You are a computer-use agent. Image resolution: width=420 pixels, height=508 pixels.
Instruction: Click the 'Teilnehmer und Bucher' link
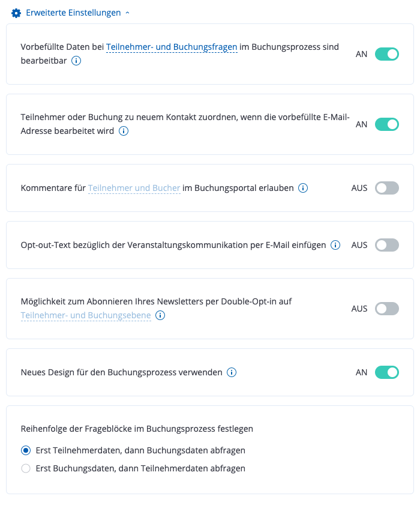134,188
